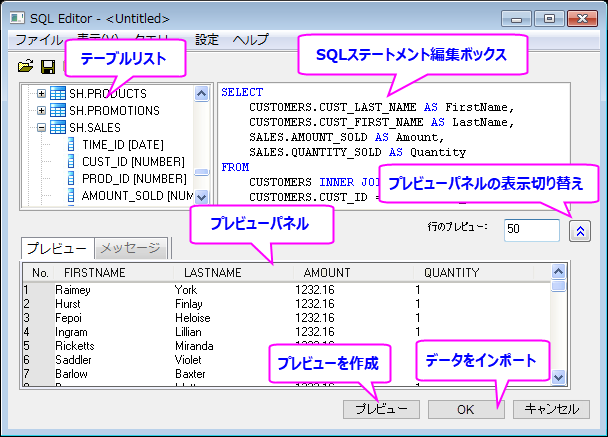Click the PROD_ID column icon
Screen dimensions: 608x437
[x=71, y=178]
